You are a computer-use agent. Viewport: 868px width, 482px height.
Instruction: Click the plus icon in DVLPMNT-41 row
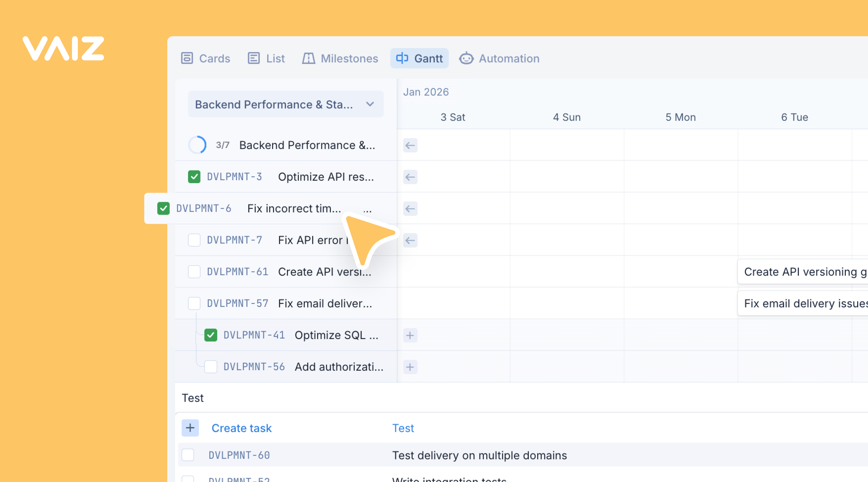(x=410, y=335)
